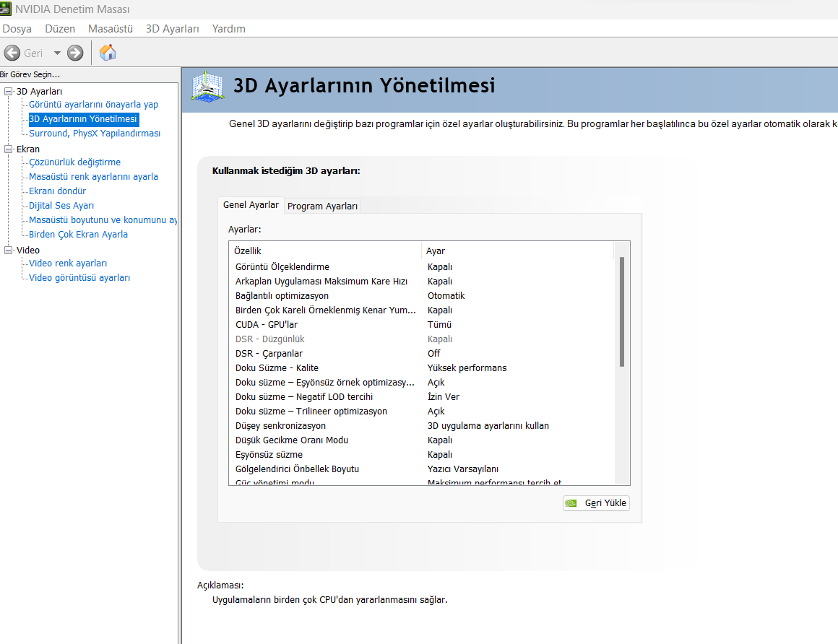The image size is (838, 644).
Task: Open the Yardım menu
Action: [229, 29]
